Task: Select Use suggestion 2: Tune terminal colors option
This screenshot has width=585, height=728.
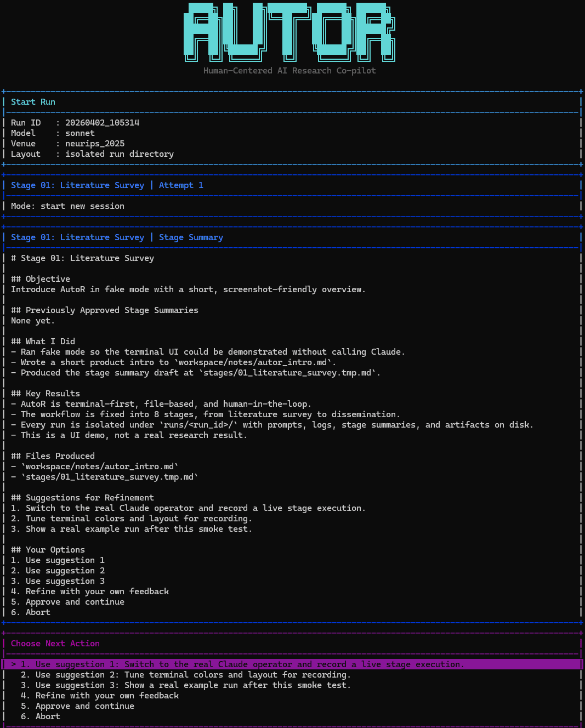Action: [x=185, y=675]
